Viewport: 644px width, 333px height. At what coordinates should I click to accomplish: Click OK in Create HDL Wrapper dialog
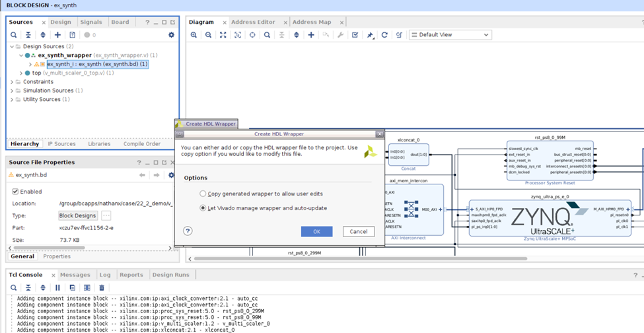pyautogui.click(x=316, y=232)
